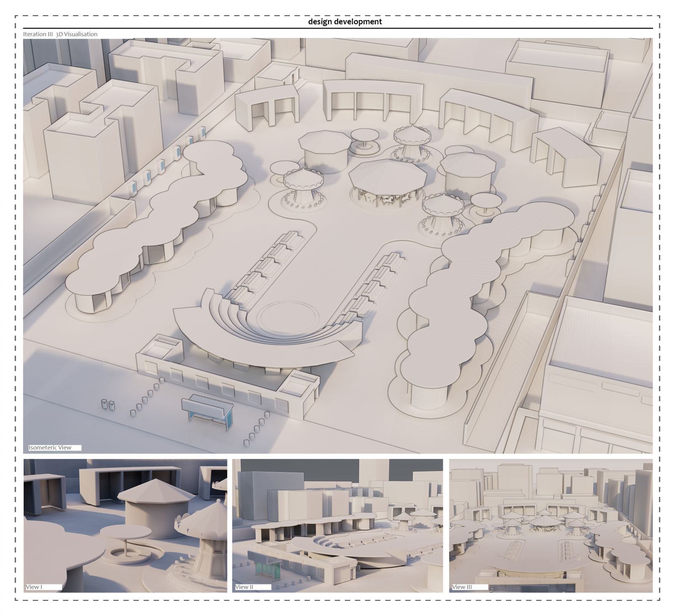Open the large isometric render image
675x616 pixels.
[338, 246]
